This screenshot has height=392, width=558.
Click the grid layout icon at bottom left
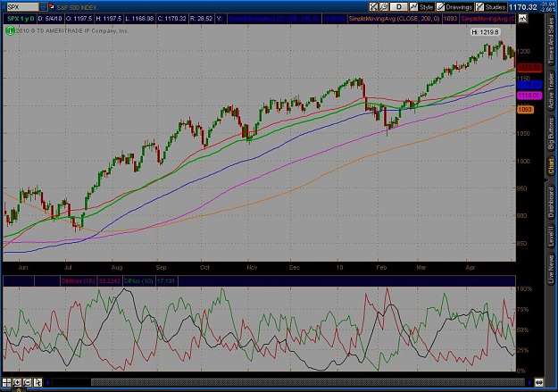(6, 382)
